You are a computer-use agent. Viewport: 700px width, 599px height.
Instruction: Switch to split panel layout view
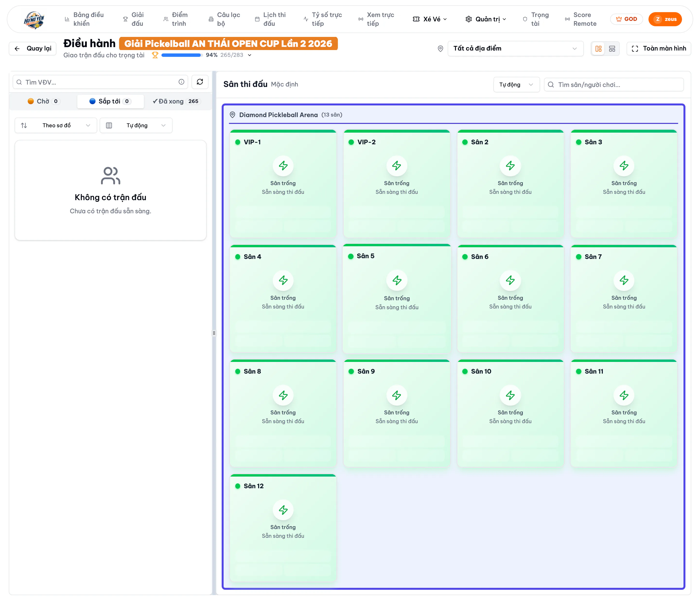click(598, 49)
